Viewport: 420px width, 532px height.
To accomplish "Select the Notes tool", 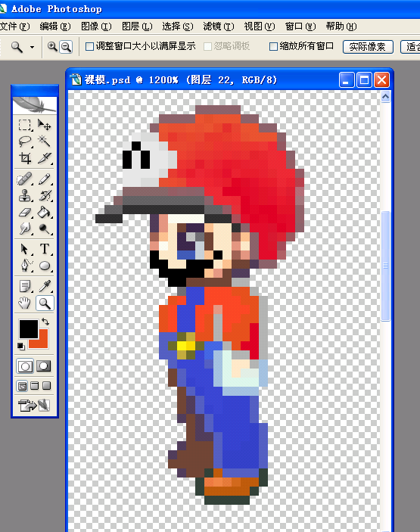I will 25,286.
